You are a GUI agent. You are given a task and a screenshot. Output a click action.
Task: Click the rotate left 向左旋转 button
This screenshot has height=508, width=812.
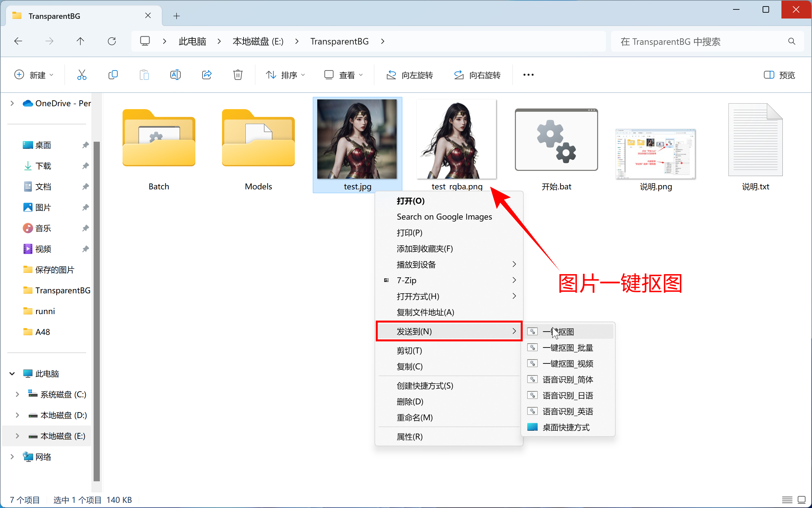pyautogui.click(x=410, y=75)
